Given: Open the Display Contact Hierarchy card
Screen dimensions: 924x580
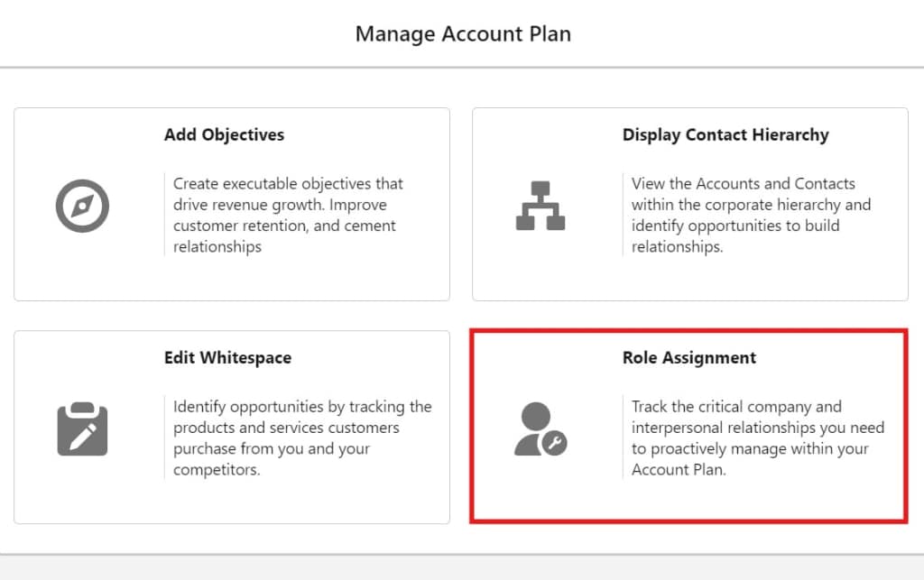Looking at the screenshot, I should coord(690,203).
